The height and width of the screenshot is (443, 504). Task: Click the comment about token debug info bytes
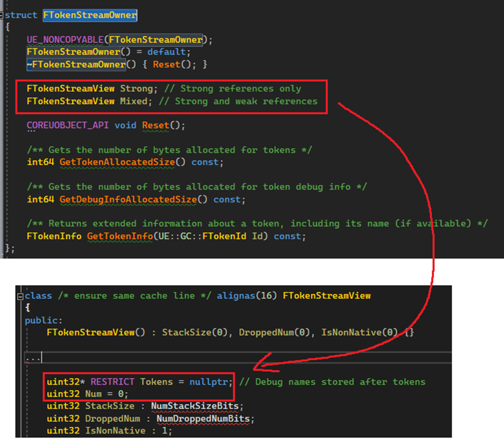(x=197, y=187)
